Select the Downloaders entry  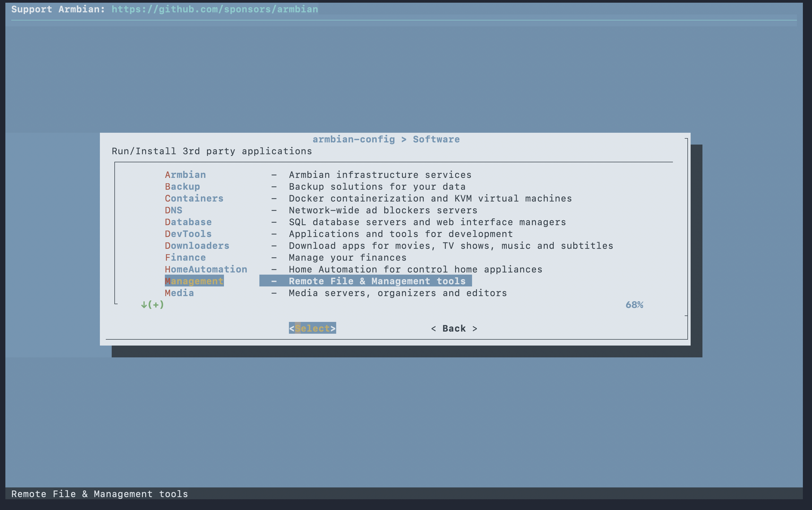(x=197, y=246)
